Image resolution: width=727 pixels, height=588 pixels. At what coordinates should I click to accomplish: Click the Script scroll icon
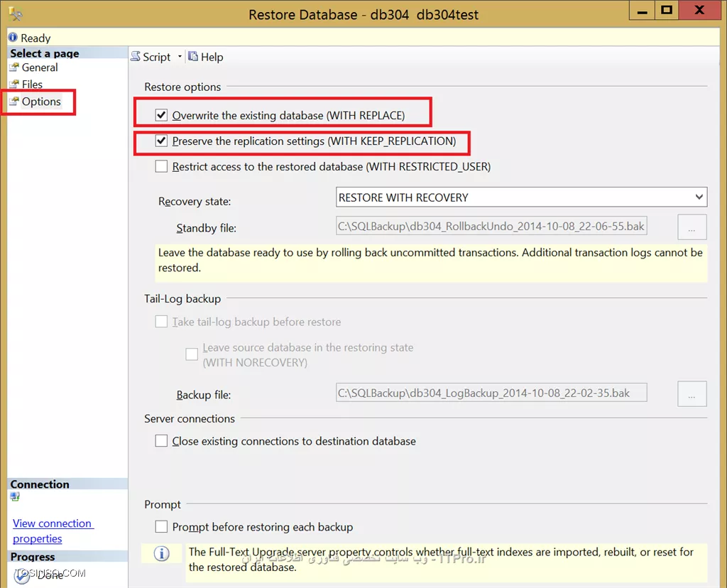click(x=136, y=57)
